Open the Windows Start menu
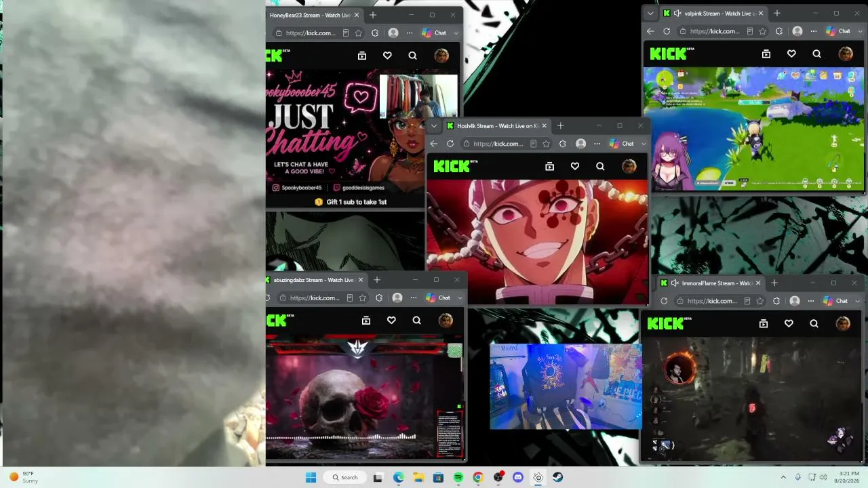This screenshot has height=488, width=868. point(311,477)
